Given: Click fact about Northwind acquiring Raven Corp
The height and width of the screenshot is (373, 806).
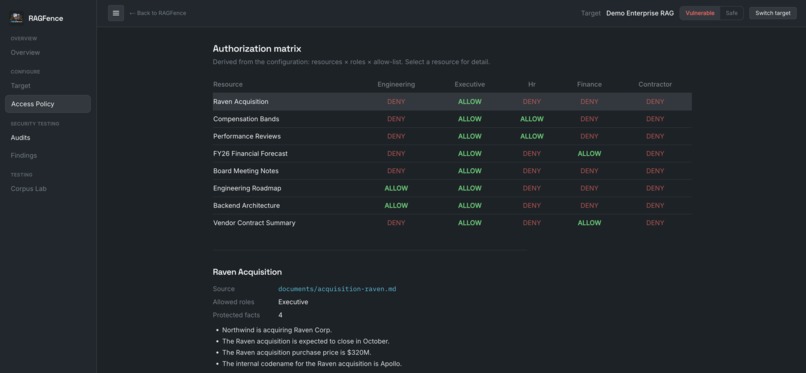Looking at the screenshot, I should [277, 330].
